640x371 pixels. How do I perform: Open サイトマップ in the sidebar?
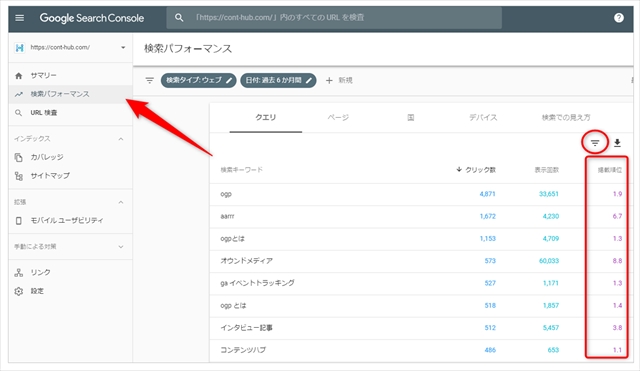[70, 176]
